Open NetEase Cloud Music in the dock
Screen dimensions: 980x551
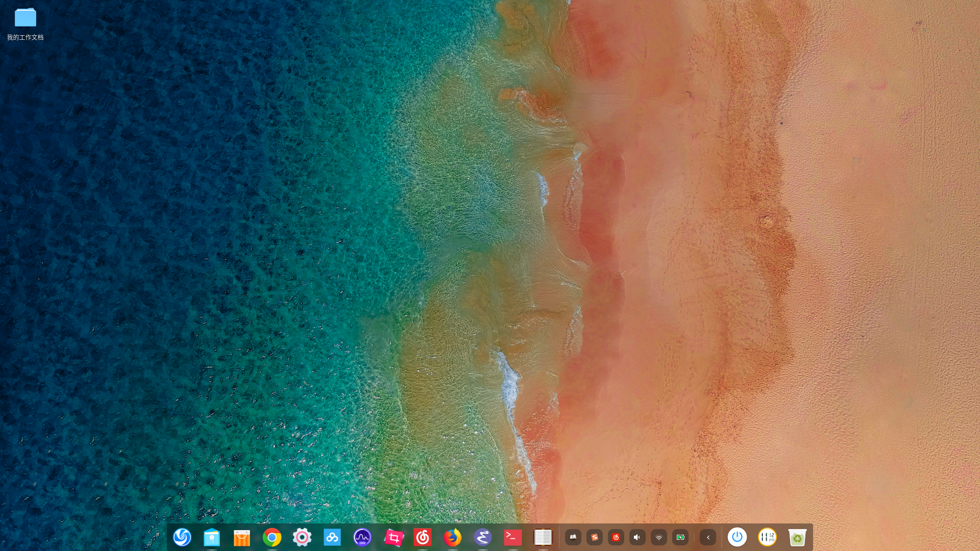click(423, 537)
